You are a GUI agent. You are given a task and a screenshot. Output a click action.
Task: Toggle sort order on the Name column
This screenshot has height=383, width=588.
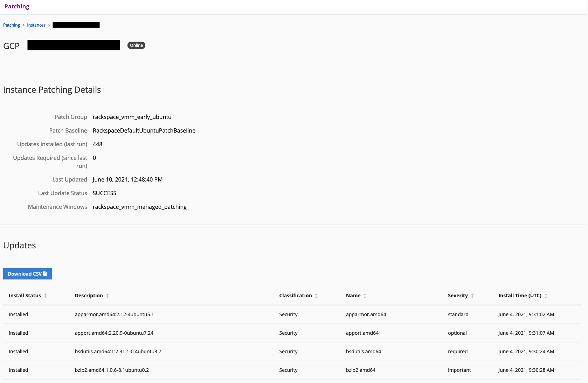tap(365, 296)
